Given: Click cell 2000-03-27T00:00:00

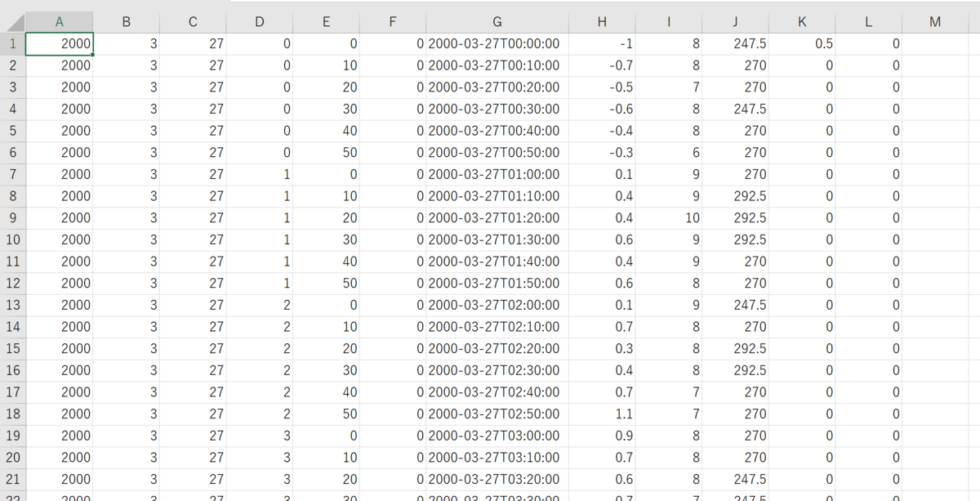Looking at the screenshot, I should 497,44.
